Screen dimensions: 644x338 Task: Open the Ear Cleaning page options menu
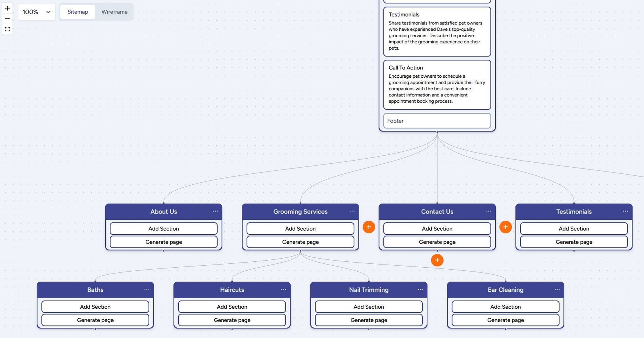click(x=557, y=289)
